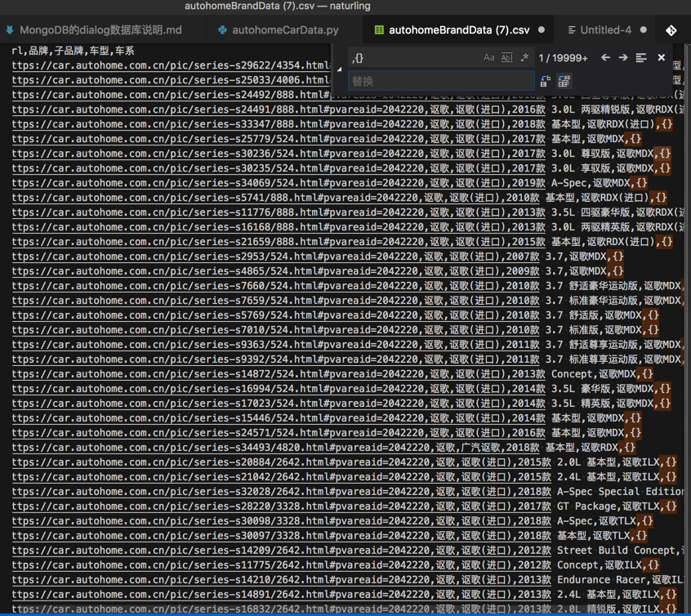The image size is (691, 616).
Task: Click the Python icon on autohomeCarData.py tab
Action: [x=222, y=30]
